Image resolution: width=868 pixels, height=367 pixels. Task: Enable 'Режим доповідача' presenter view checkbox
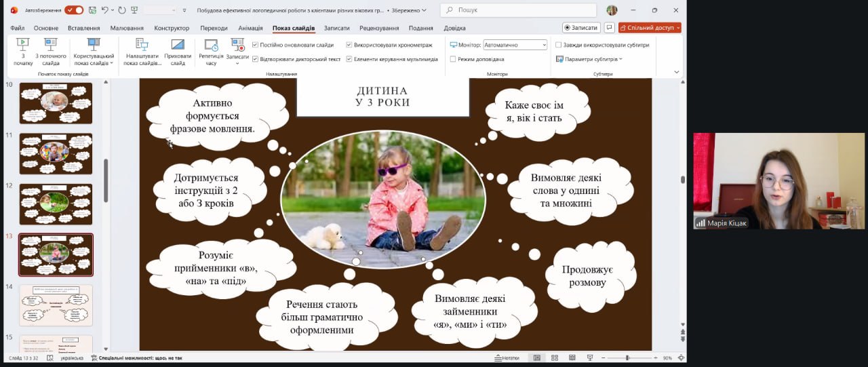click(x=453, y=59)
